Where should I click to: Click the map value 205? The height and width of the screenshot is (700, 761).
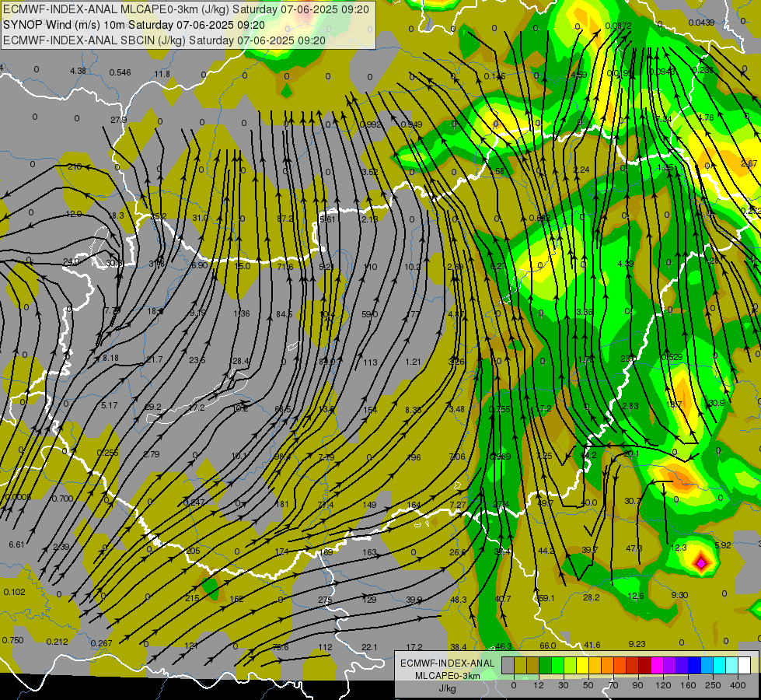(x=193, y=551)
